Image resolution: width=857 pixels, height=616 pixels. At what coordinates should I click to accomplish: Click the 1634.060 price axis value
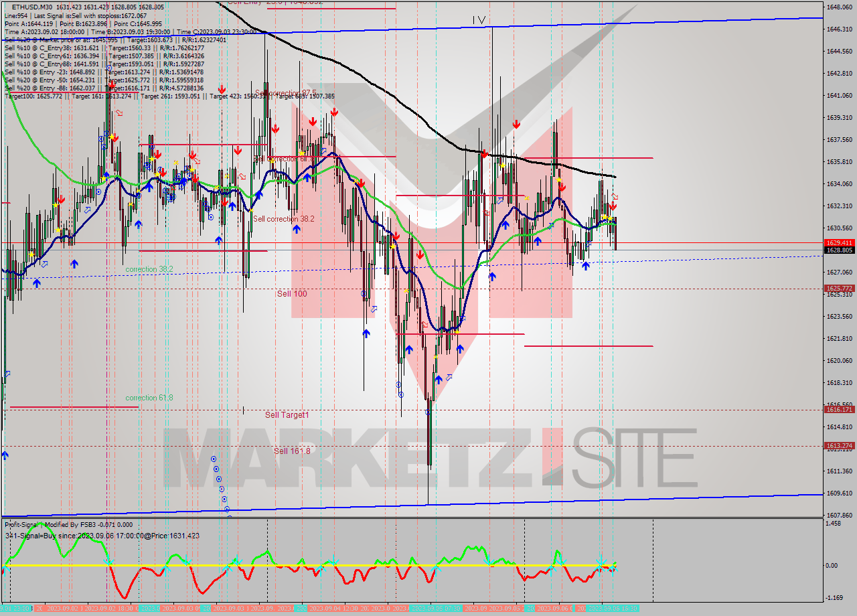(x=839, y=184)
